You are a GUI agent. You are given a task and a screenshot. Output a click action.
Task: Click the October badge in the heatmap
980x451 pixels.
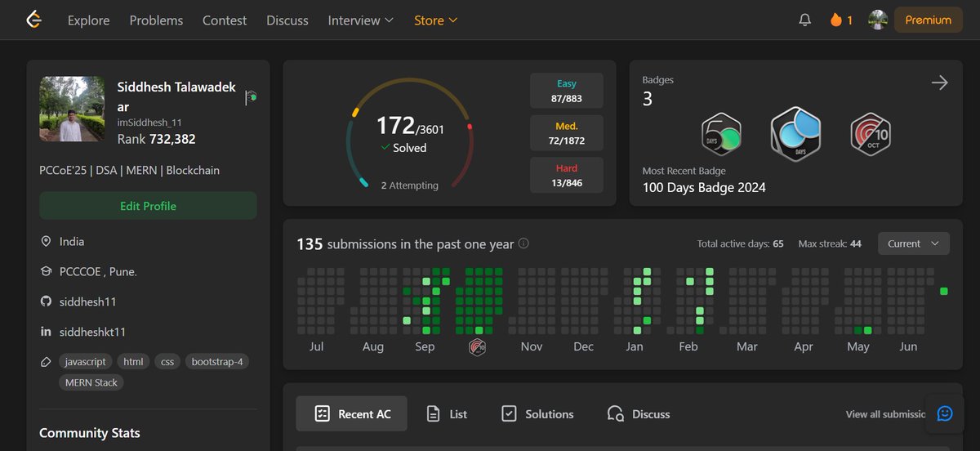click(478, 346)
